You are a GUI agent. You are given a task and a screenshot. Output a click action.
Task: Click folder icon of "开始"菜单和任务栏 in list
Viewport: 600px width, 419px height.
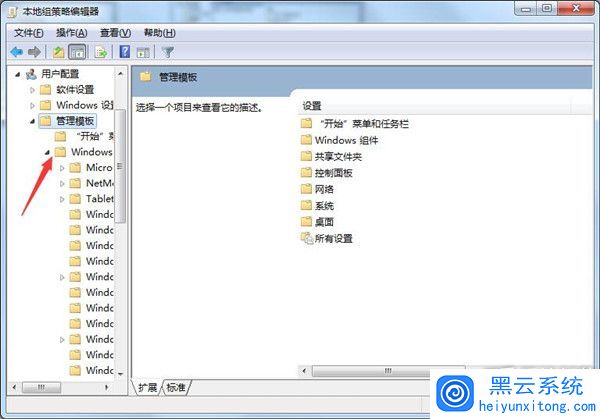[x=307, y=123]
